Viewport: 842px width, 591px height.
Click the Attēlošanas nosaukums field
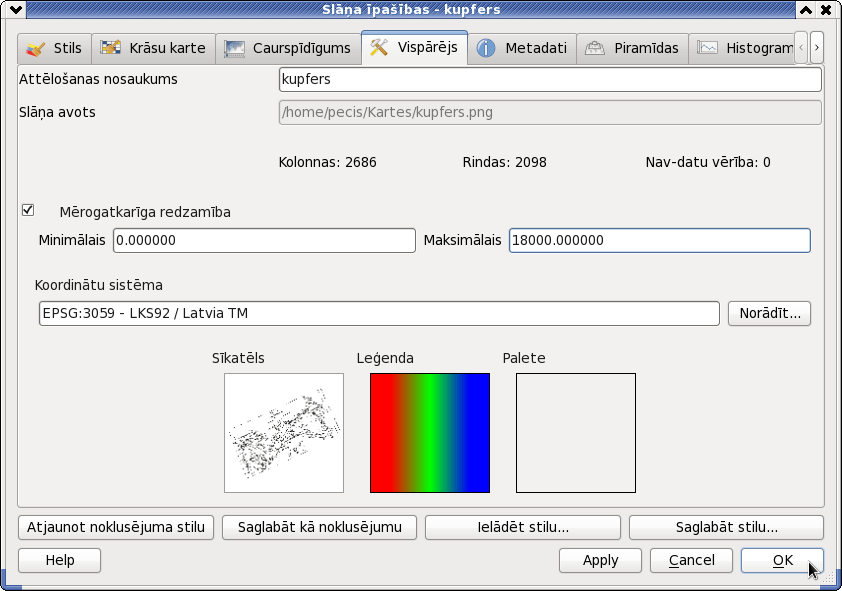coord(550,79)
